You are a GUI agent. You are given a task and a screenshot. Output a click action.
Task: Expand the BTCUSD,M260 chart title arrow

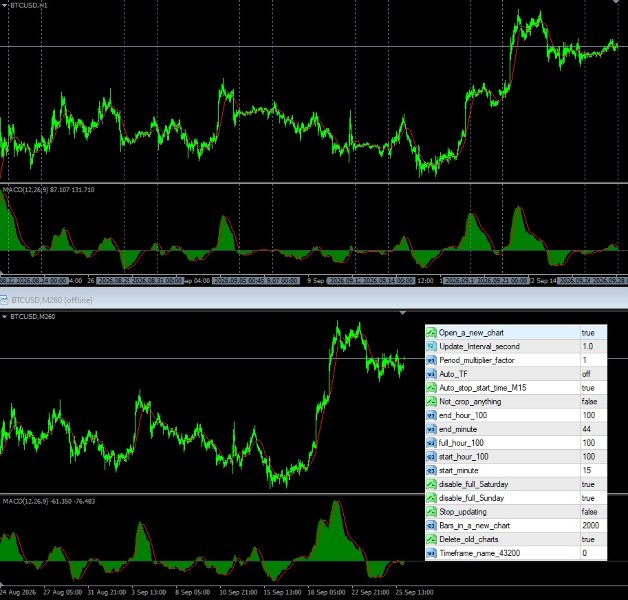5,316
